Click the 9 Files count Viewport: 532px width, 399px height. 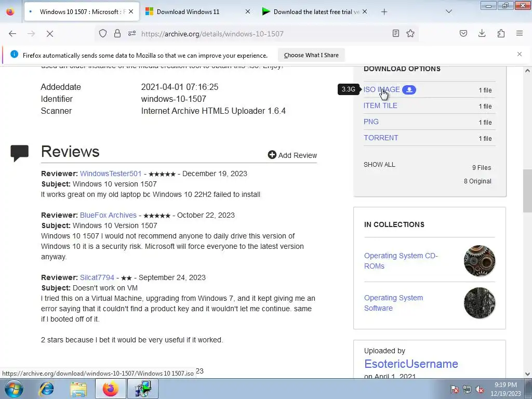(x=482, y=168)
